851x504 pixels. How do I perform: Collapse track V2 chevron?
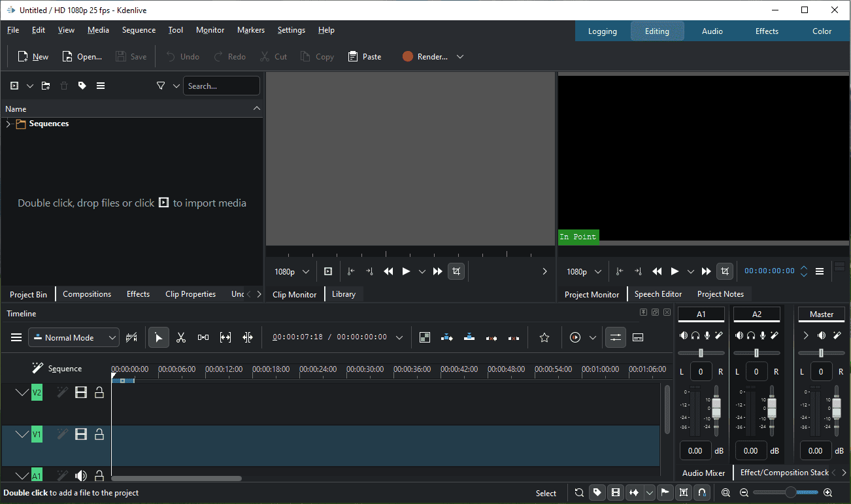[23, 392]
